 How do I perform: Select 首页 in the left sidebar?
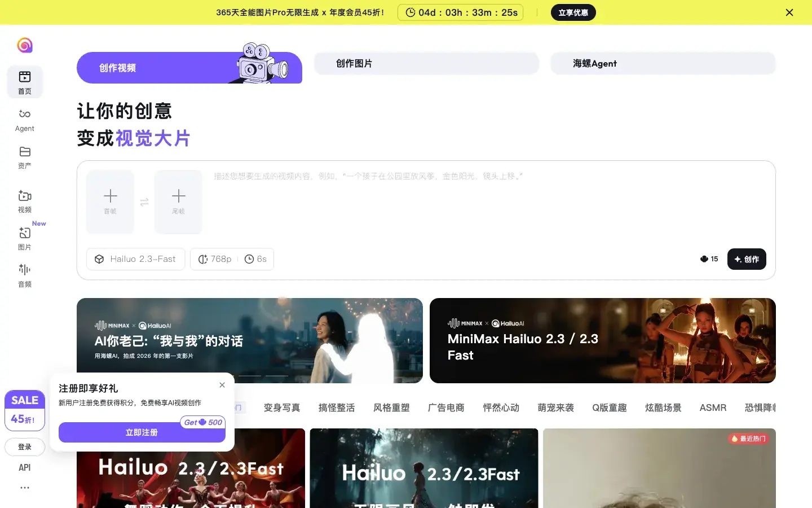(24, 81)
